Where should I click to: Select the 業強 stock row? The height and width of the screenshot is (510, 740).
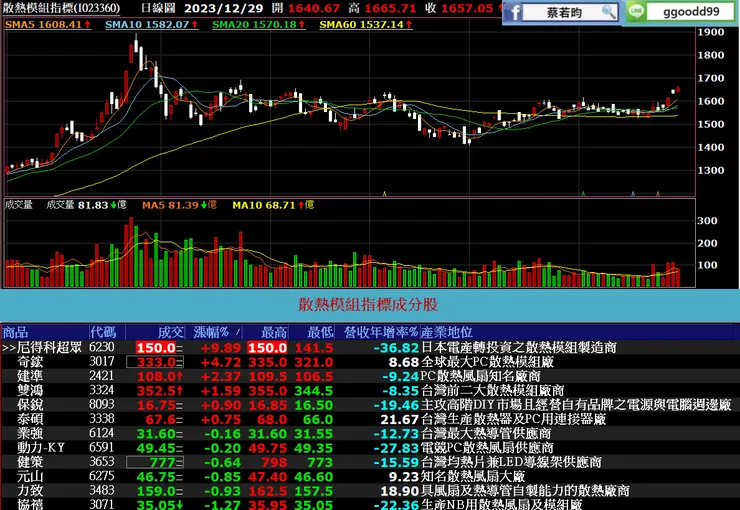tap(370, 434)
